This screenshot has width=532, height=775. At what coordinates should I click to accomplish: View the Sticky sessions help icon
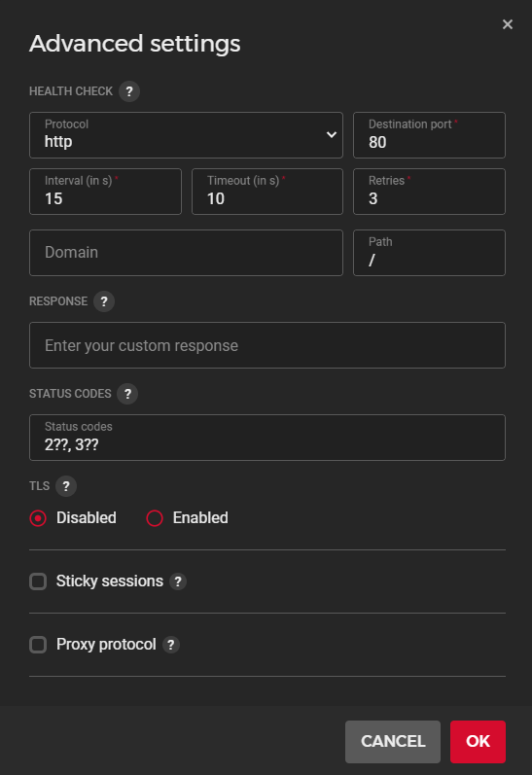178,581
